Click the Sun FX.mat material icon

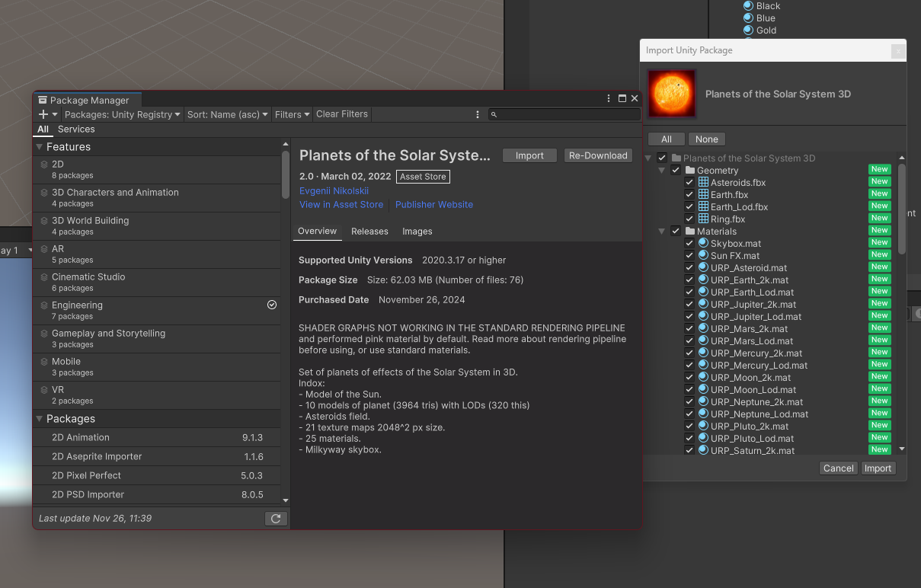click(703, 255)
